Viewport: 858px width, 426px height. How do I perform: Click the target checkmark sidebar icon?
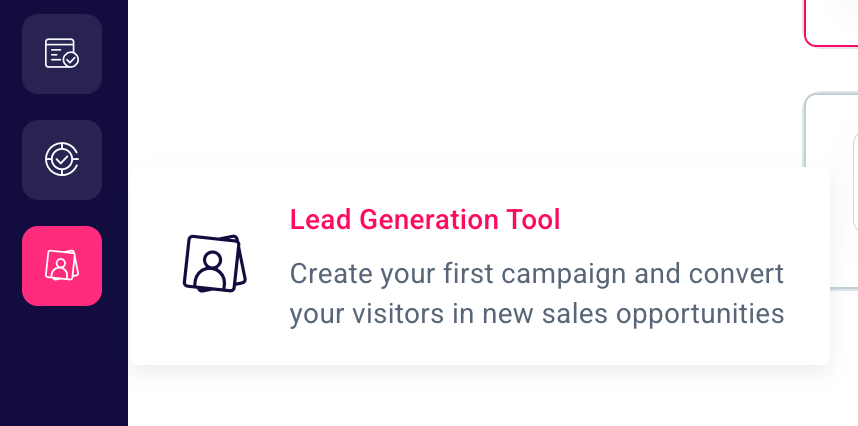point(62,159)
